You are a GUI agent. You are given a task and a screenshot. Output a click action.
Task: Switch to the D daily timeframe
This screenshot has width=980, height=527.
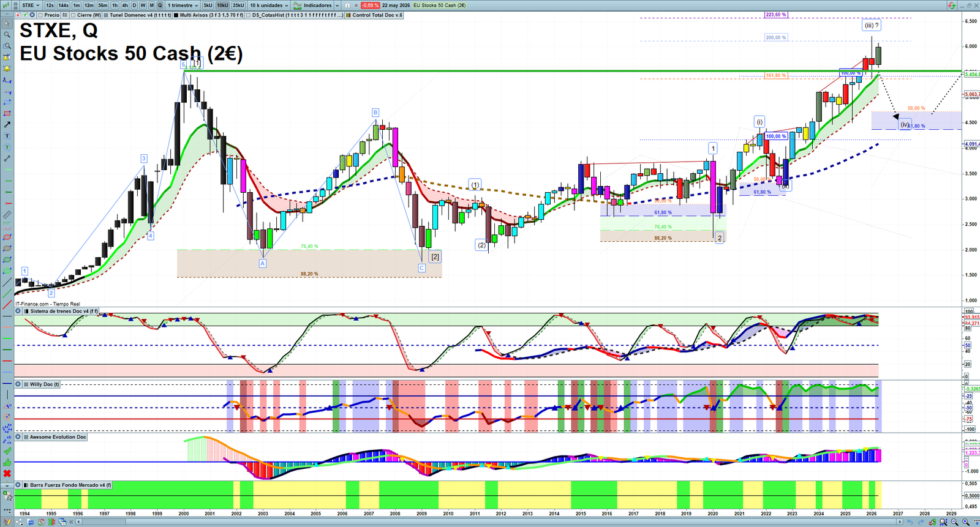coord(134,6)
